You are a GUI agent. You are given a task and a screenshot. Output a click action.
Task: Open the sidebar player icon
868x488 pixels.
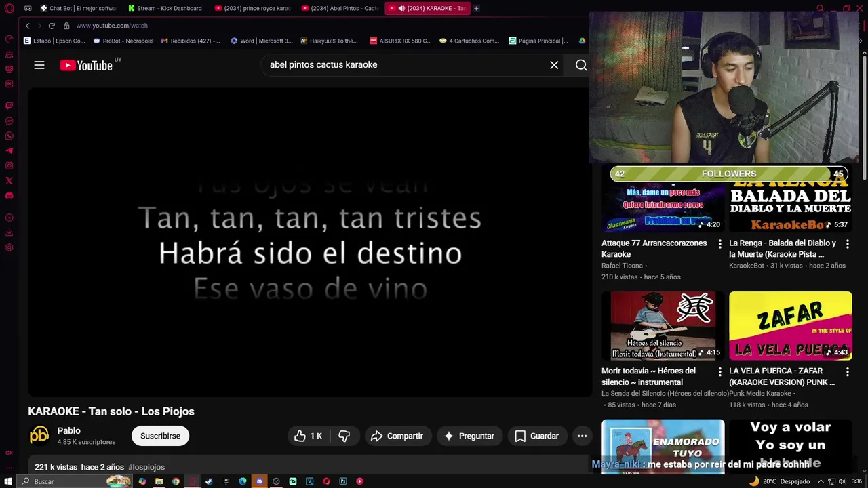click(9, 218)
